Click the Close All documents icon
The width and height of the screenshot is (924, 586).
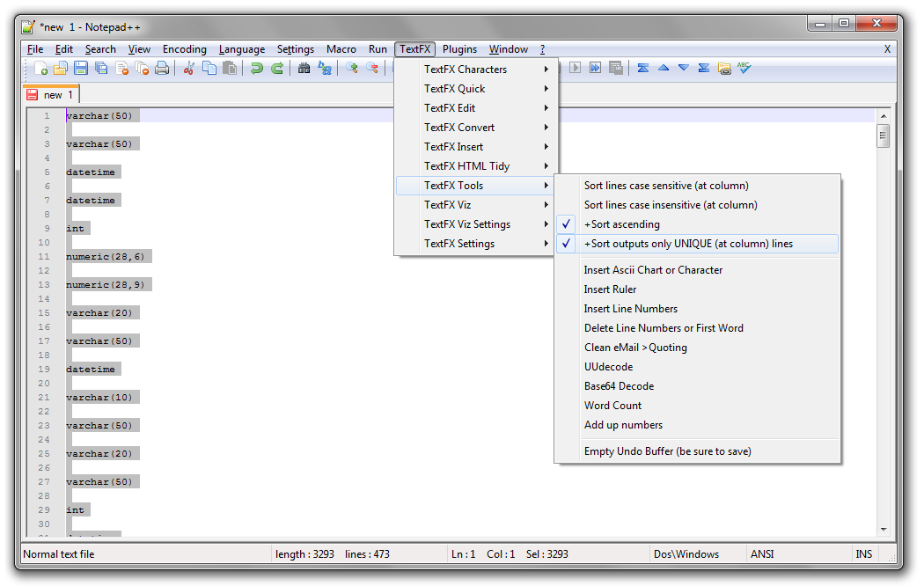coord(142,69)
